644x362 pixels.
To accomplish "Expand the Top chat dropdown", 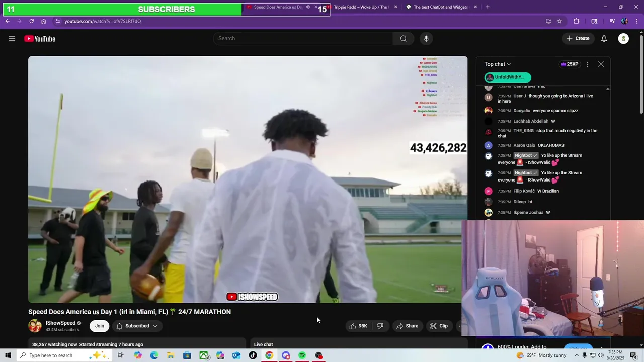I will click(x=498, y=64).
